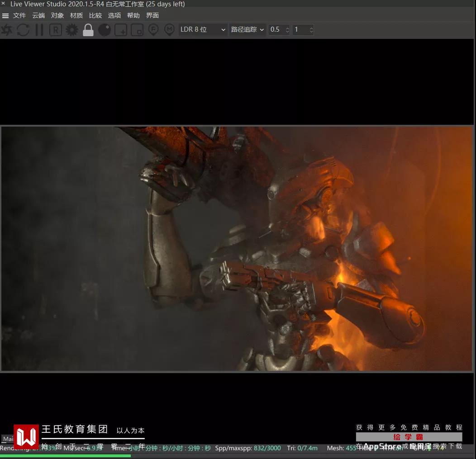Click the film region square icon

(137, 30)
